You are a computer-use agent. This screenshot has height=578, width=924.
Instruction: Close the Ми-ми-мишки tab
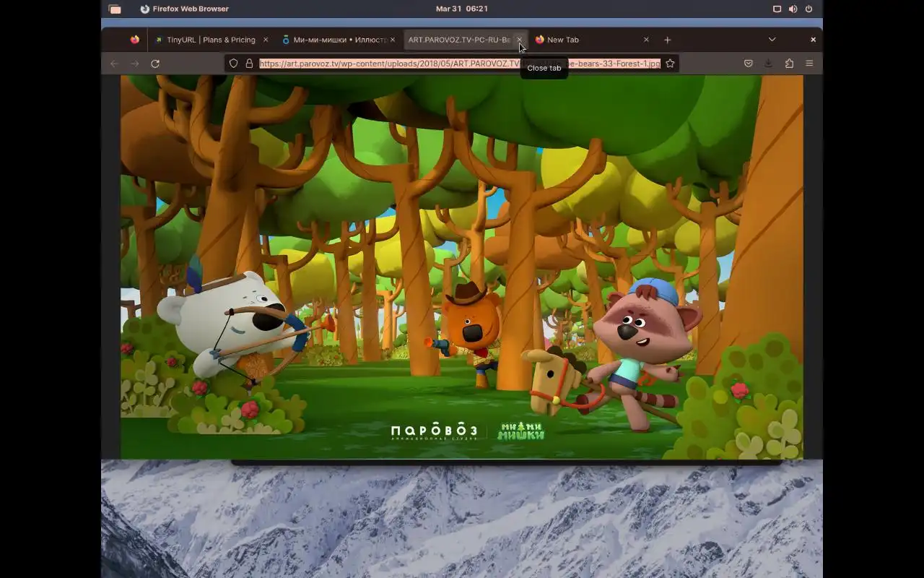[393, 40]
